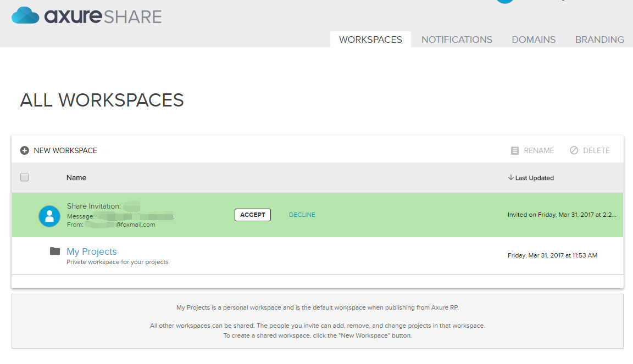Click the DELETE button text

[x=596, y=150]
